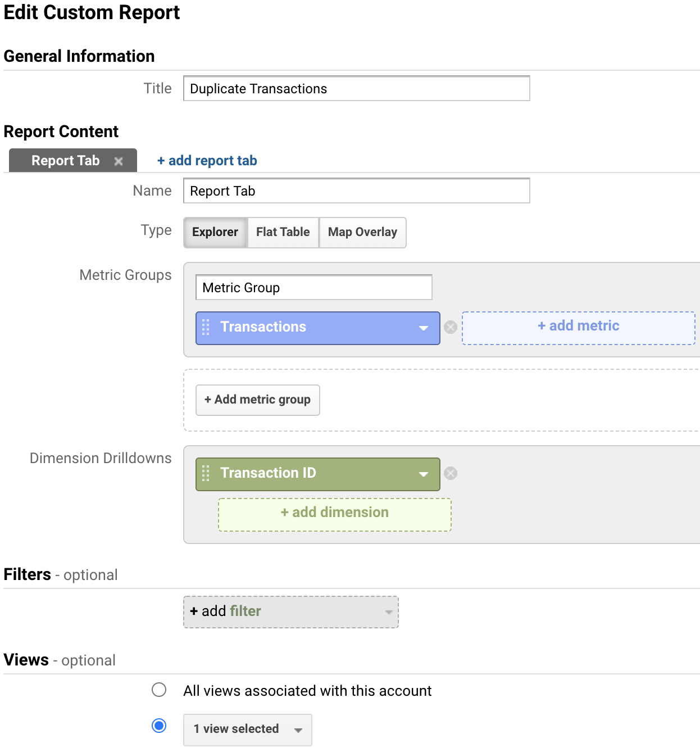
Task: Select 'All views associated with this account' radio
Action: [159, 690]
